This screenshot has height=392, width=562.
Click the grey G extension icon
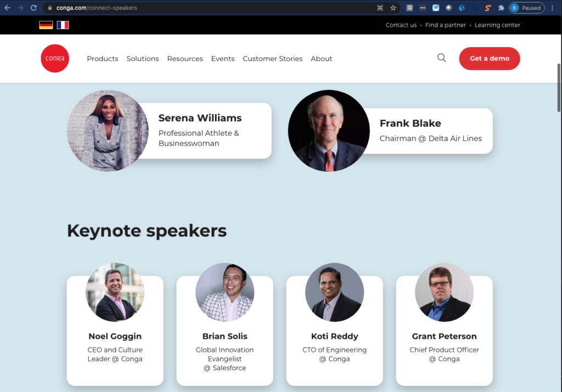409,8
